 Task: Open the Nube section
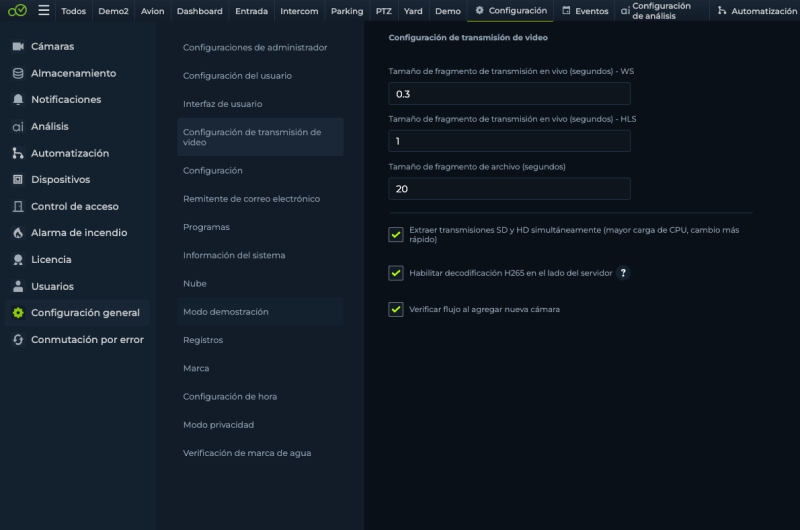click(260, 284)
